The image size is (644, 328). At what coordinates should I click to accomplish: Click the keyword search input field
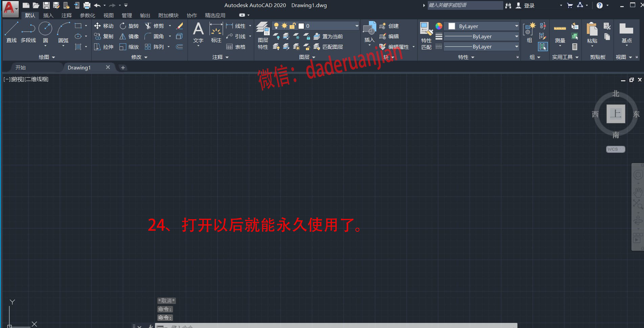[465, 5]
